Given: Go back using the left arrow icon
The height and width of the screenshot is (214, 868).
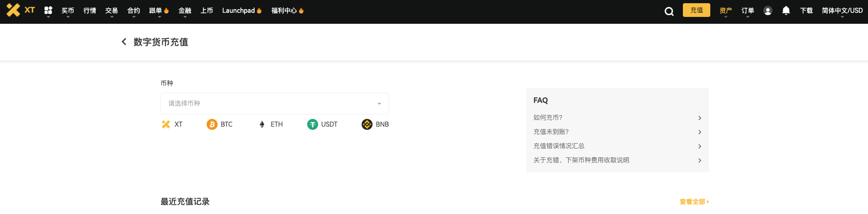Looking at the screenshot, I should click(124, 42).
